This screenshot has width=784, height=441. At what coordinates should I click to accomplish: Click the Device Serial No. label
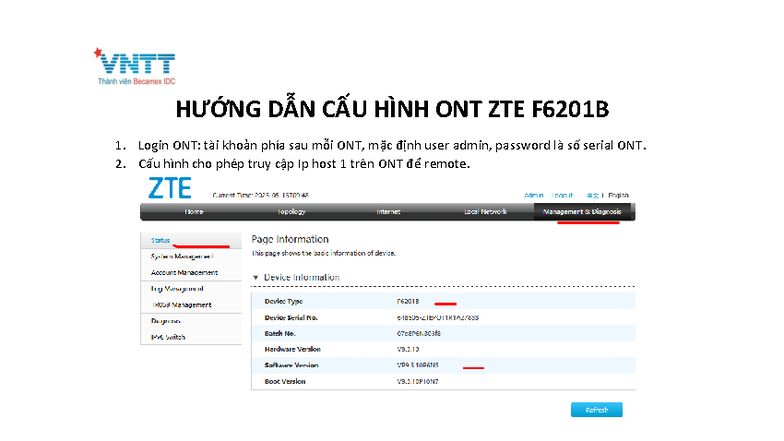pyautogui.click(x=291, y=318)
